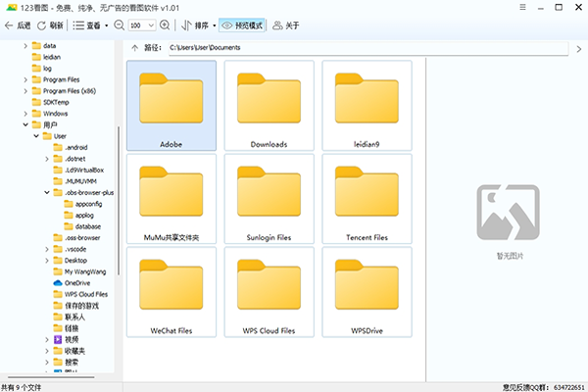Image resolution: width=588 pixels, height=392 pixels.
Task: Select leidian folder in tree
Action: [46, 57]
